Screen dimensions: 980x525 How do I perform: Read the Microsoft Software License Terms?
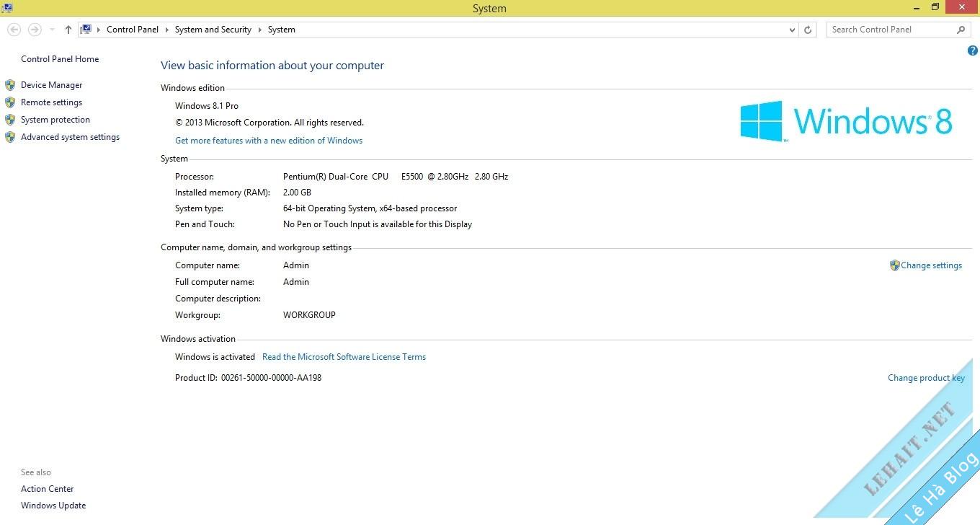coord(344,357)
